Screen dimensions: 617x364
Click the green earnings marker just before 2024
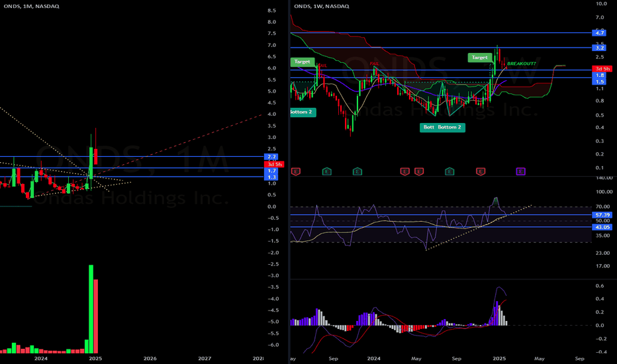357,171
